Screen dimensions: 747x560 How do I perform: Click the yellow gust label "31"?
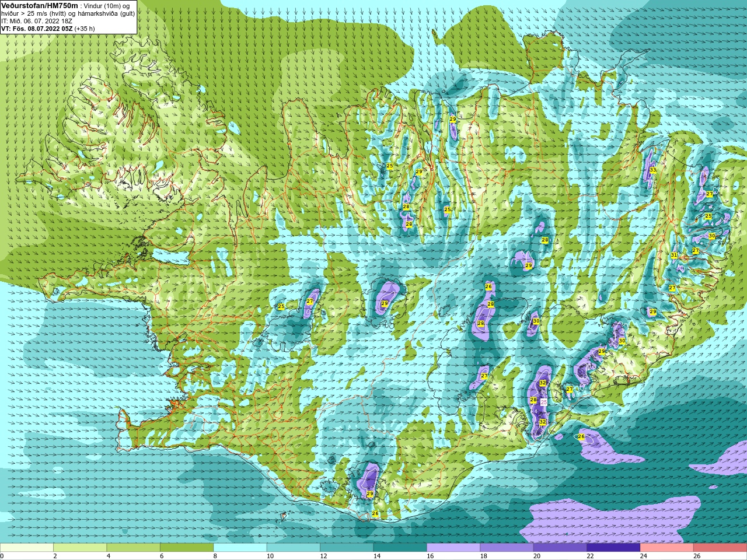[x=674, y=256]
